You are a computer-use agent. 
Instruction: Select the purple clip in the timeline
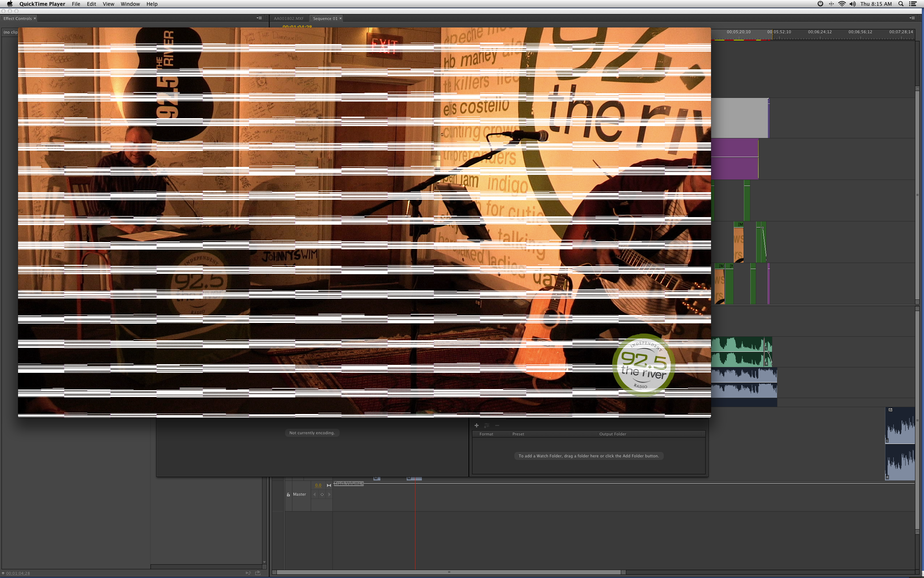point(735,159)
